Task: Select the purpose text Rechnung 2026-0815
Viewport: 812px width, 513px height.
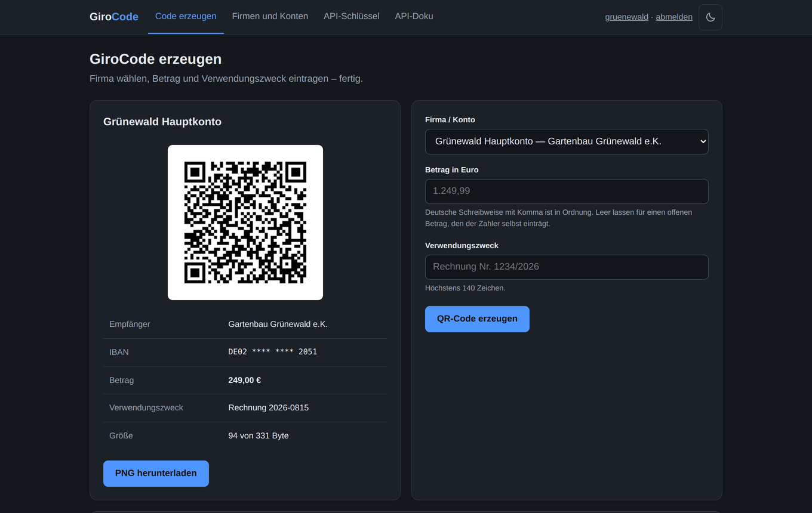Action: (x=268, y=408)
